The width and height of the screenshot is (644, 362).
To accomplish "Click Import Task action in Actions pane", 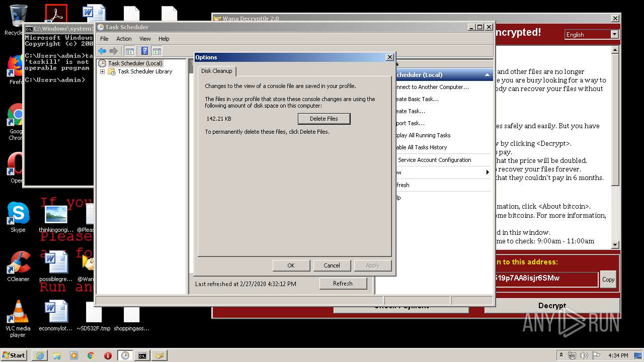I will click(410, 123).
